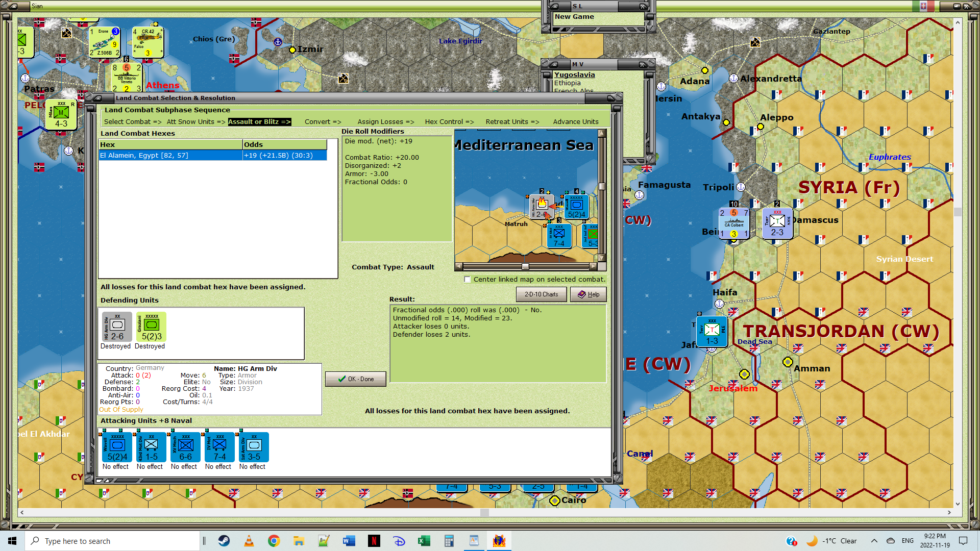Select the 43rd Mot Div attacking unit
The height and width of the screenshot is (551, 980).
coord(151,447)
